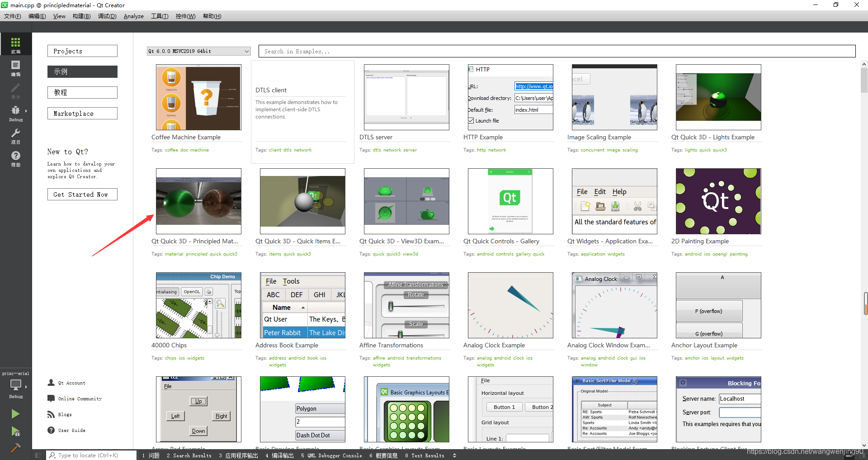Open the 构建(B) menu

coord(82,16)
